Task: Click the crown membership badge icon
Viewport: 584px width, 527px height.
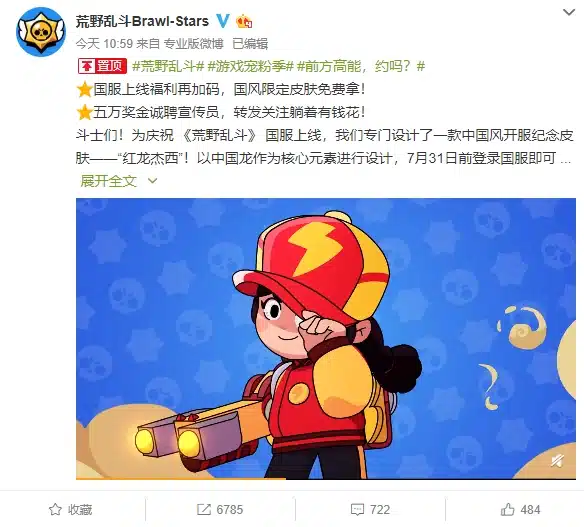Action: 244,21
